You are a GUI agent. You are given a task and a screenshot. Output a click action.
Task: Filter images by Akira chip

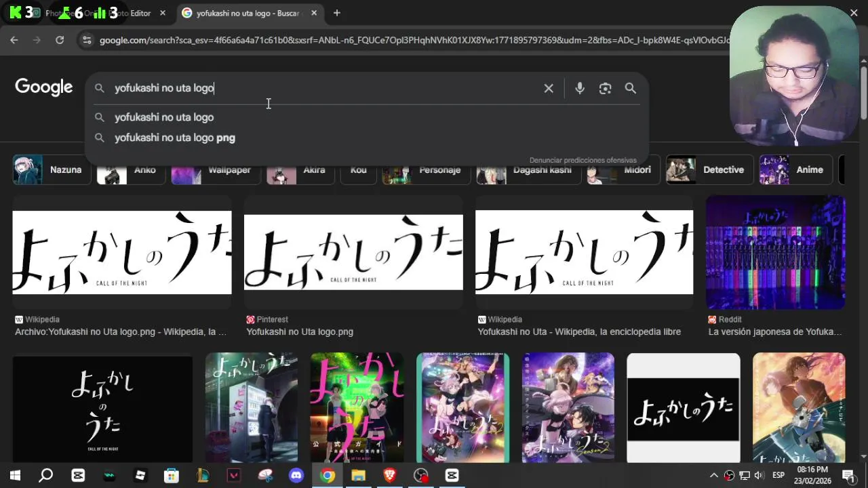point(300,169)
